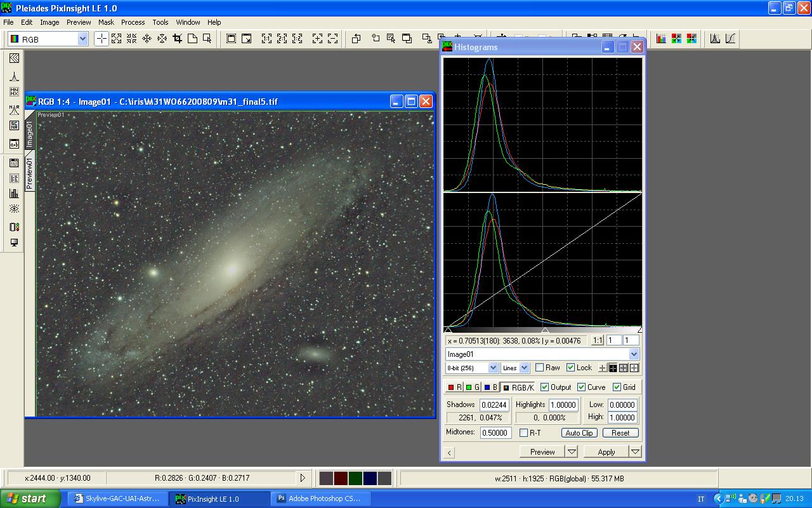Open the 8-bit (256) resolution dropdown
812x508 pixels.
click(x=492, y=368)
